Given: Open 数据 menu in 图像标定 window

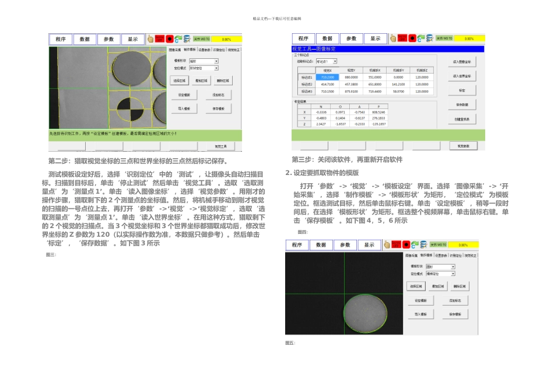Looking at the screenshot, I should point(328,38).
